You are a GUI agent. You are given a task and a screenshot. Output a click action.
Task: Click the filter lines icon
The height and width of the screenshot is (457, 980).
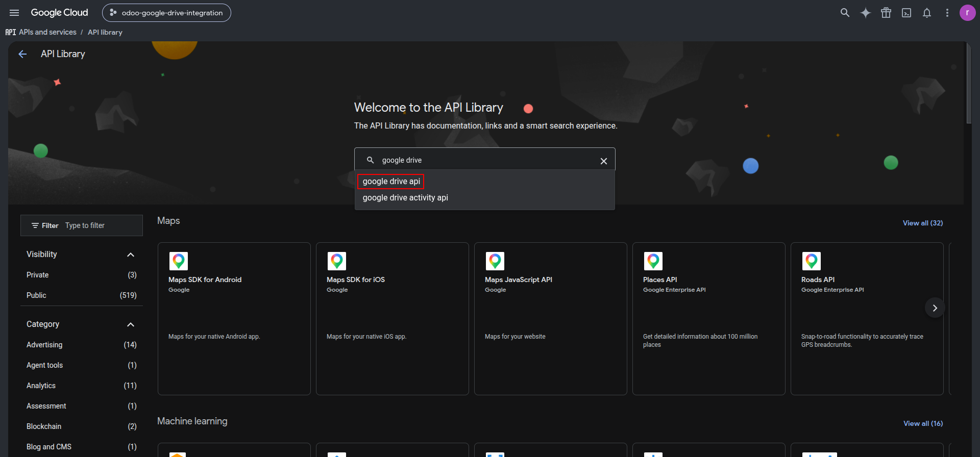pos(35,225)
